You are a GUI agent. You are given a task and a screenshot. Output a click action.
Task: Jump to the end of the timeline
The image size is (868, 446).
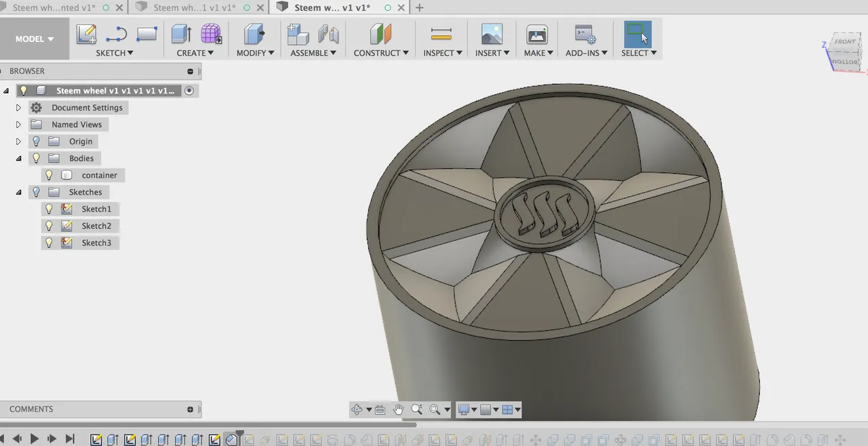(x=70, y=439)
